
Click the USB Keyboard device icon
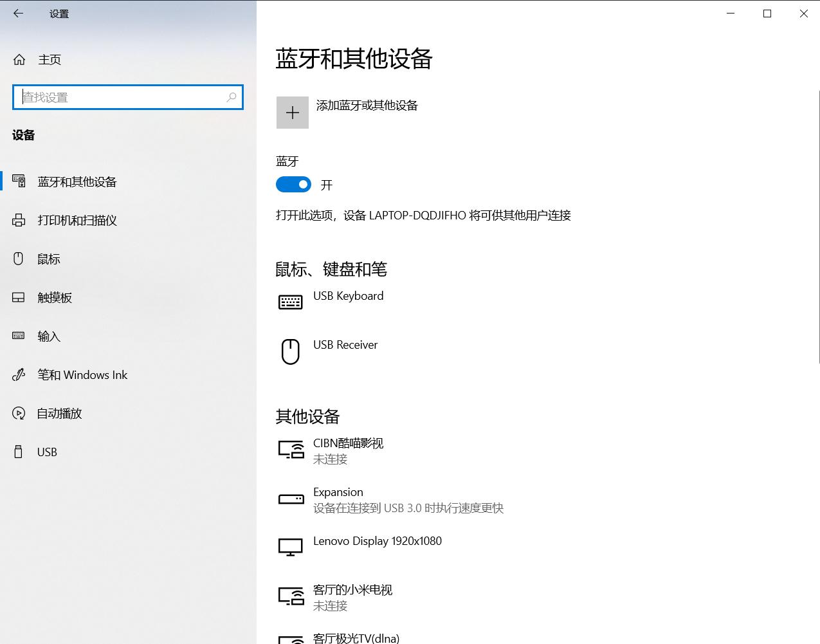[291, 301]
